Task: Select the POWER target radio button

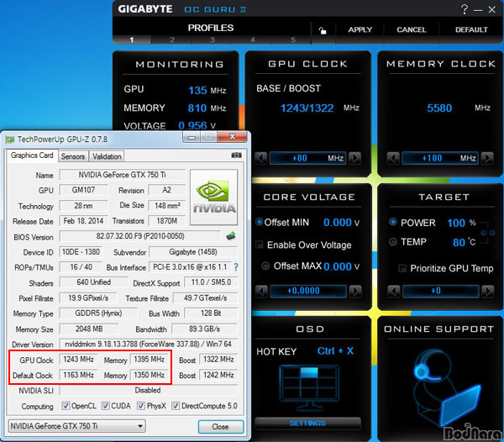Action: (x=393, y=222)
